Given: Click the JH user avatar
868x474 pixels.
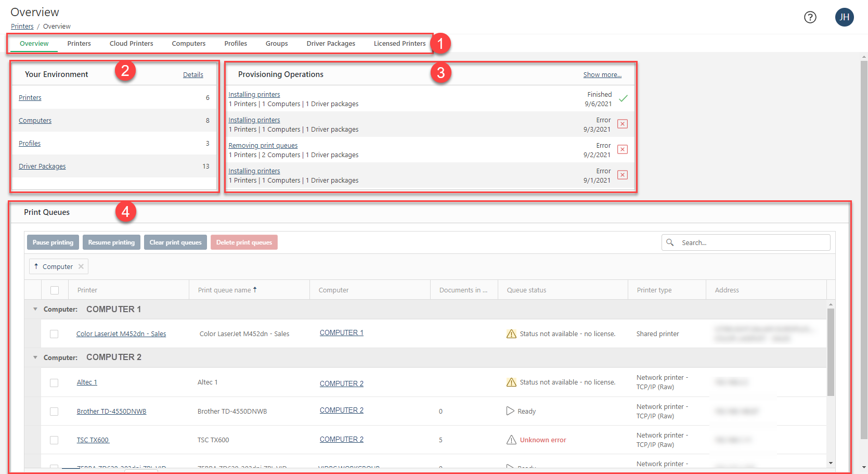Looking at the screenshot, I should point(844,17).
